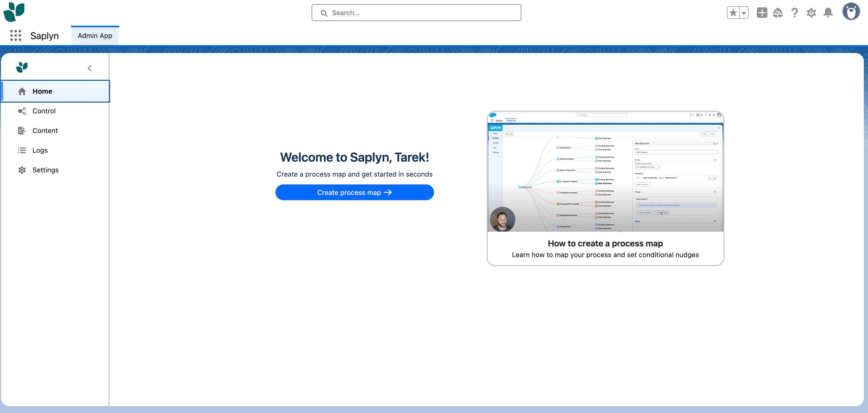Image resolution: width=868 pixels, height=413 pixels.
Task: Click the Welcome to Saplyn, Tarek! heading
Action: 355,157
